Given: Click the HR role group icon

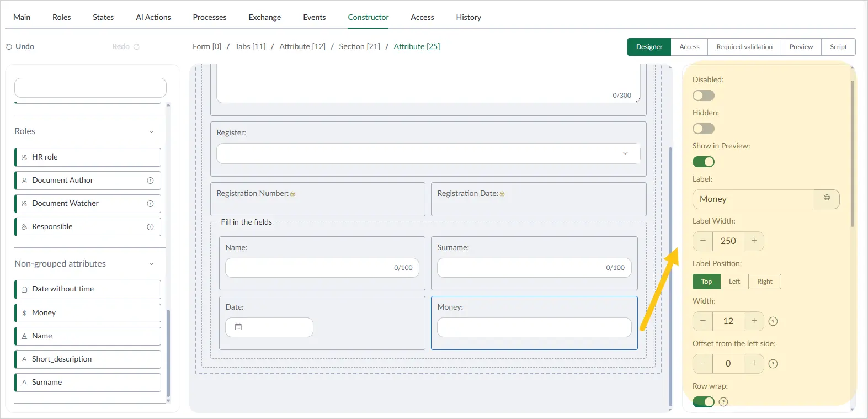Looking at the screenshot, I should point(24,157).
